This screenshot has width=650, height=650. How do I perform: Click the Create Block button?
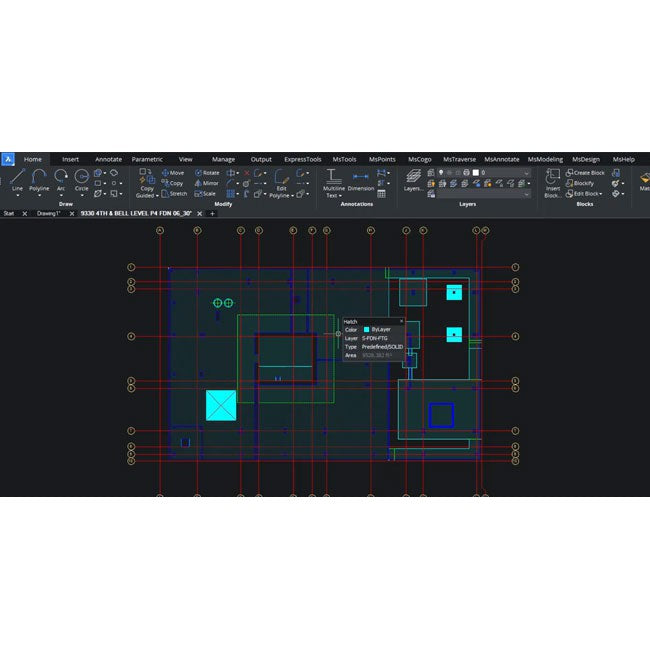[585, 173]
